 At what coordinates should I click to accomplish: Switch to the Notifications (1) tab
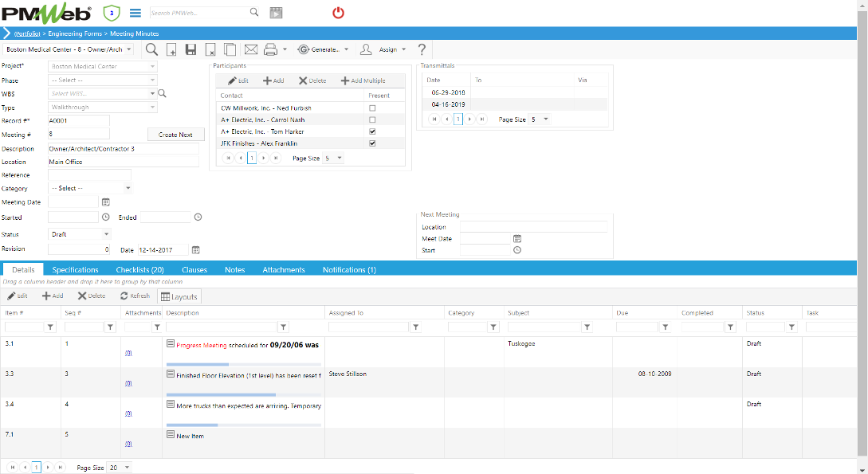349,270
